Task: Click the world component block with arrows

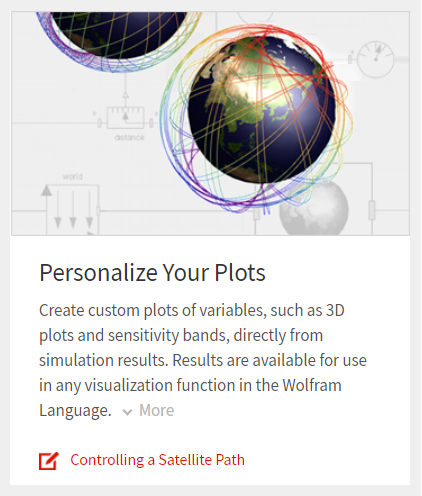Action: click(x=72, y=209)
